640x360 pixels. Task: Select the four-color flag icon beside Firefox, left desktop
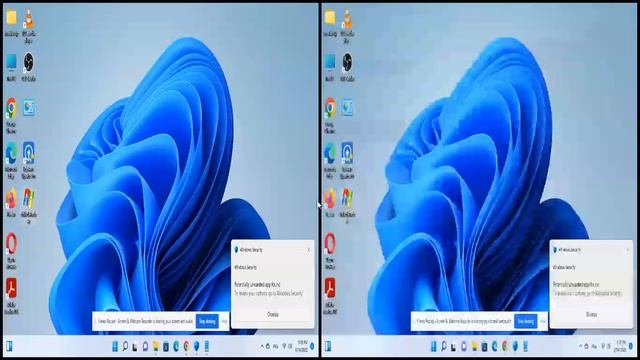(x=29, y=198)
